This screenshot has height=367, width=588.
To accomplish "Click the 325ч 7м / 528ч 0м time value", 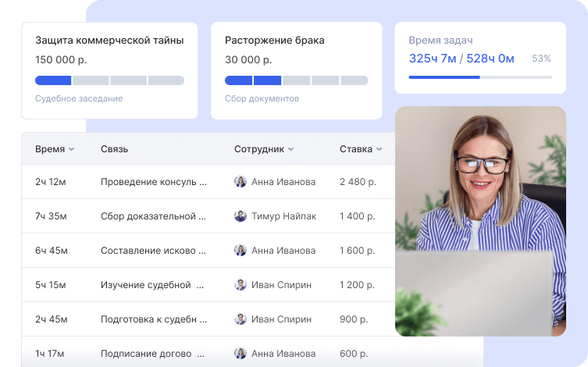I will (x=461, y=59).
